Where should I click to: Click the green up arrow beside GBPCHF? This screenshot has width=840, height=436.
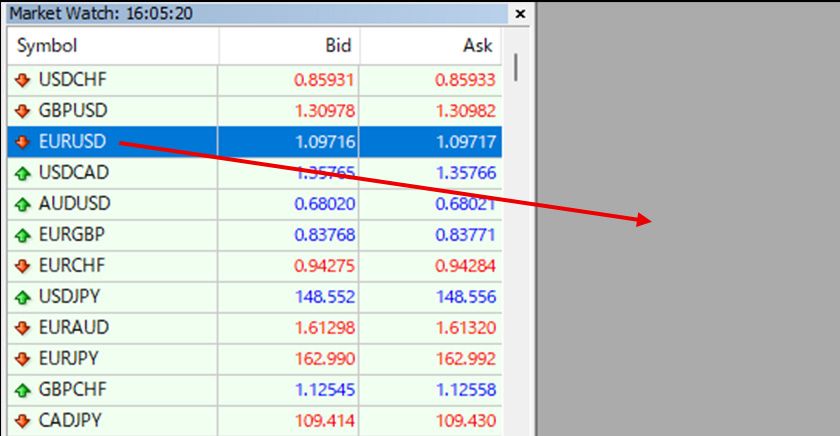(22, 390)
